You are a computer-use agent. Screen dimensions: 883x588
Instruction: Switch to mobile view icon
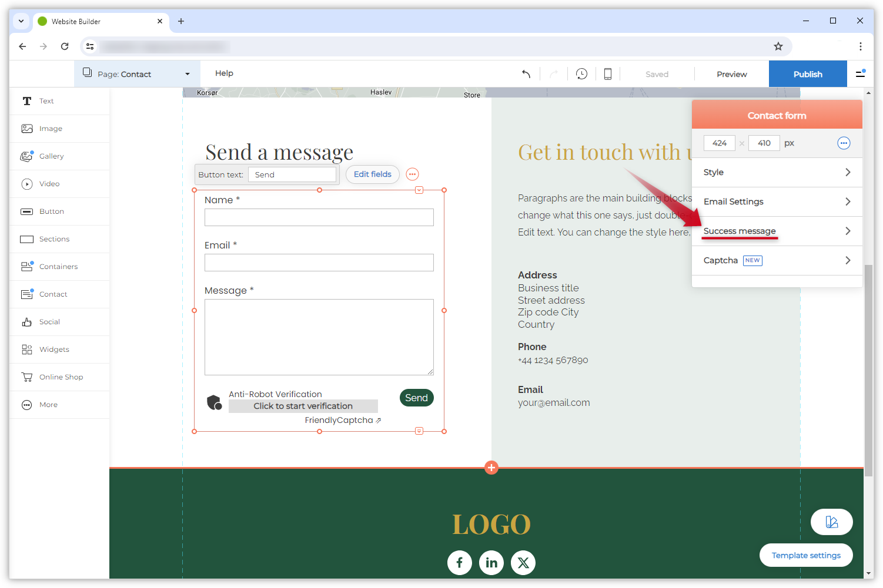[608, 74]
